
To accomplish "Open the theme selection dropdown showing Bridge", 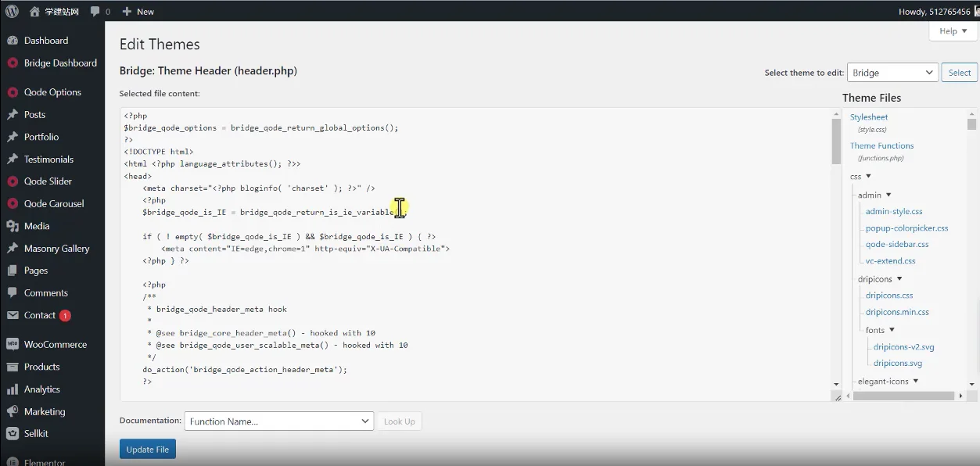I will point(892,72).
